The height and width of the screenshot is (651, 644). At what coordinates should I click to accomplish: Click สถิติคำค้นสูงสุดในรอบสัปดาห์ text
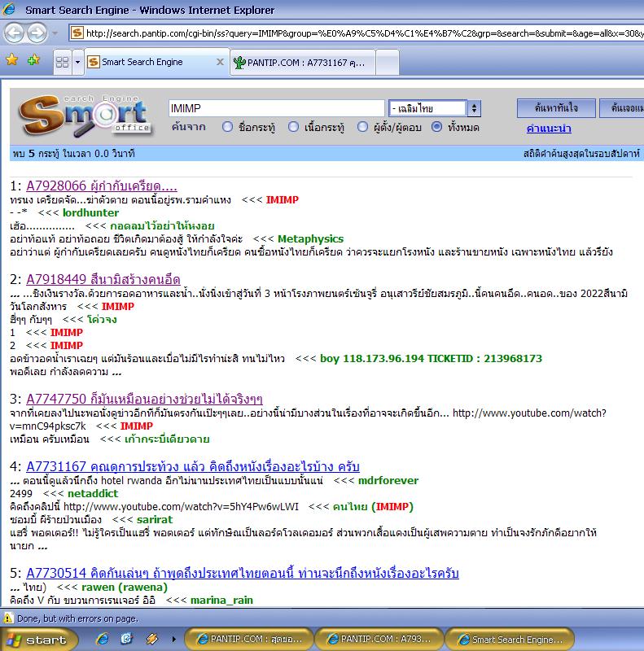pyautogui.click(x=581, y=154)
